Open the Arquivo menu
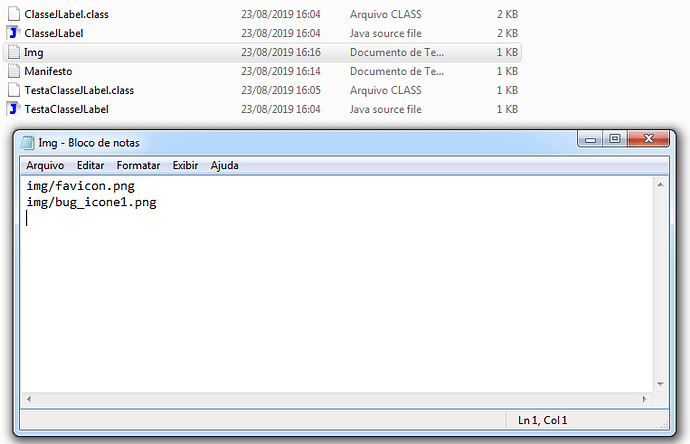The width and height of the screenshot is (690, 444). 45,165
